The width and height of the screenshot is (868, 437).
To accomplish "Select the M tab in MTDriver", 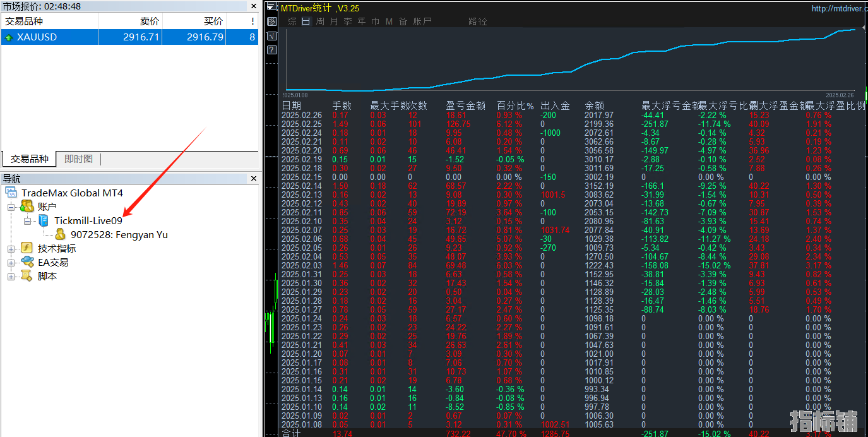I will coord(389,21).
